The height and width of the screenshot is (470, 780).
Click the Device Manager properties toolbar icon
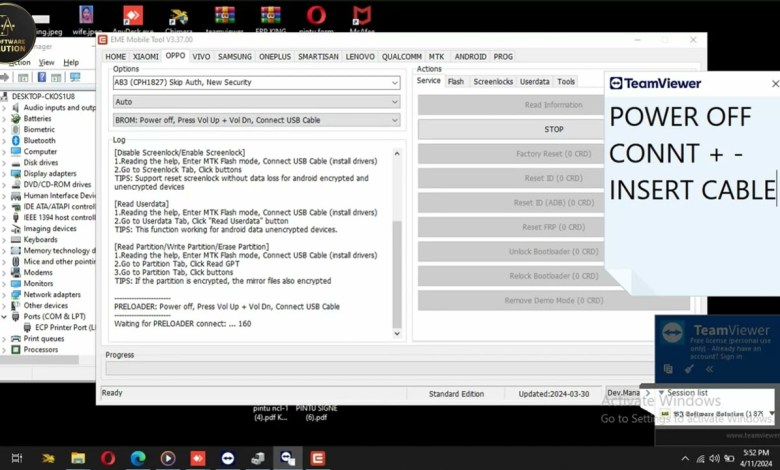coord(23,77)
